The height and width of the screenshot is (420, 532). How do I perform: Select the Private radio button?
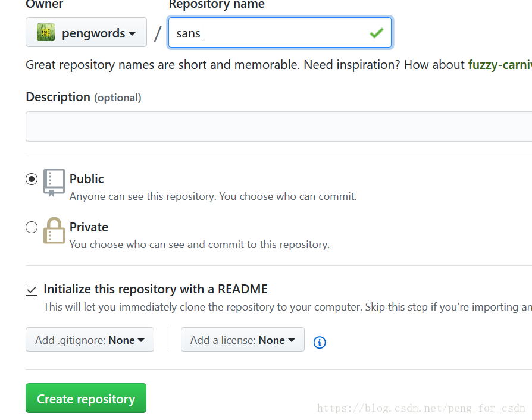click(x=32, y=227)
